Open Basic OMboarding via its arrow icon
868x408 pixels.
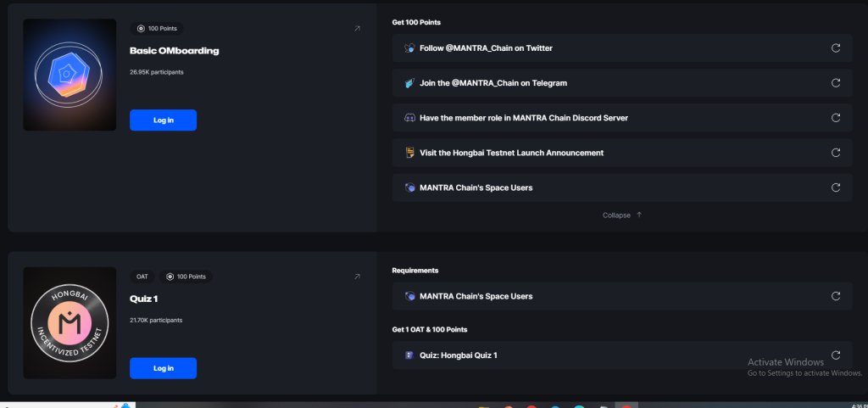[357, 28]
